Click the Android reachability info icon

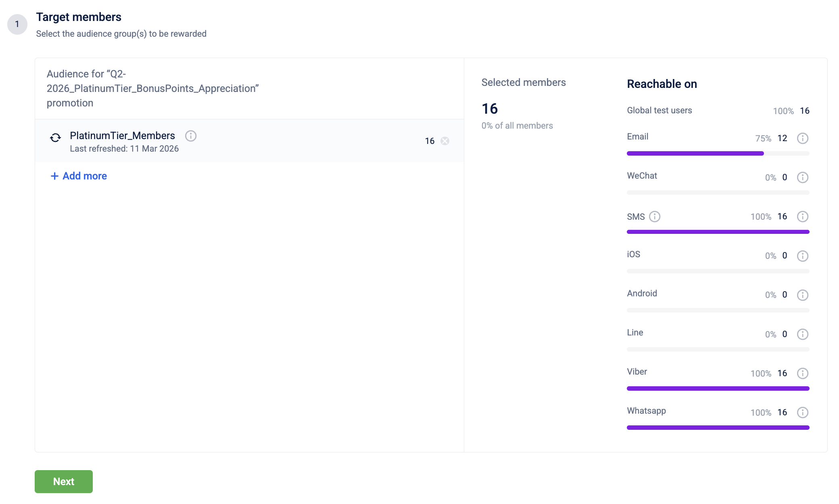click(x=802, y=295)
